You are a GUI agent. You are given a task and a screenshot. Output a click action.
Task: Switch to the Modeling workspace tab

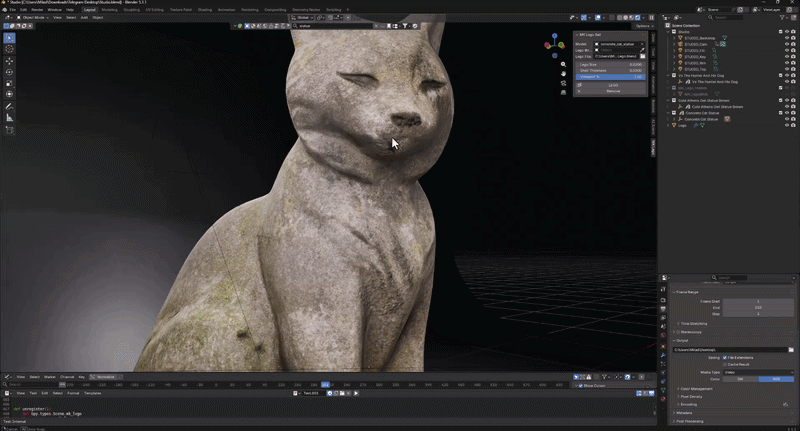click(109, 10)
